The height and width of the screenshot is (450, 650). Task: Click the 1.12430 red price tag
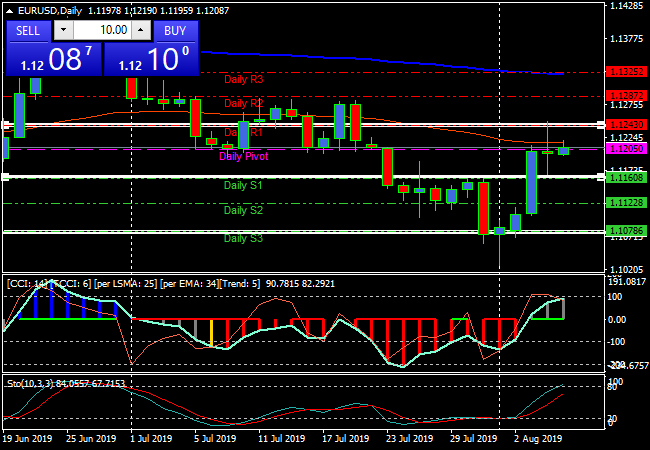pos(626,124)
